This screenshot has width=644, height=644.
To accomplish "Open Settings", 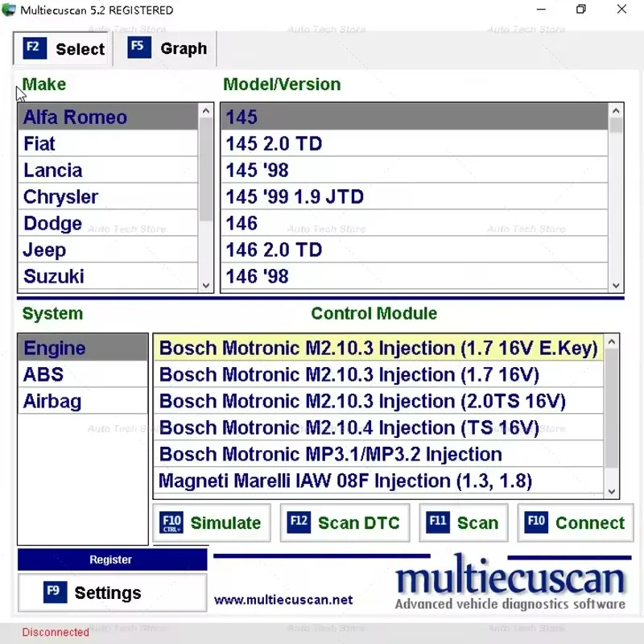I will point(112,592).
